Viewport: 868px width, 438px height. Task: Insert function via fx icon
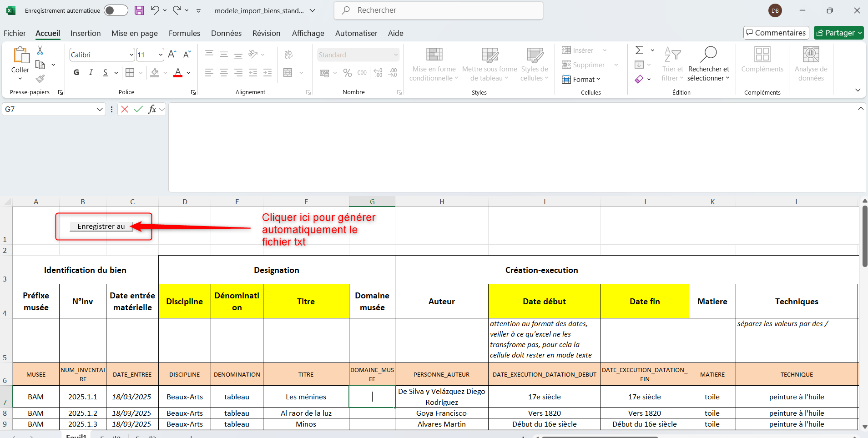(152, 109)
